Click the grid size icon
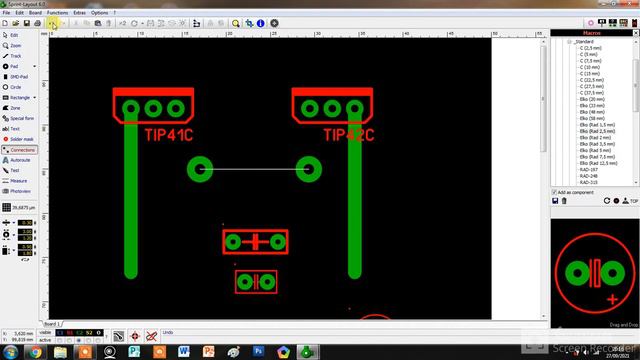 coord(6,207)
